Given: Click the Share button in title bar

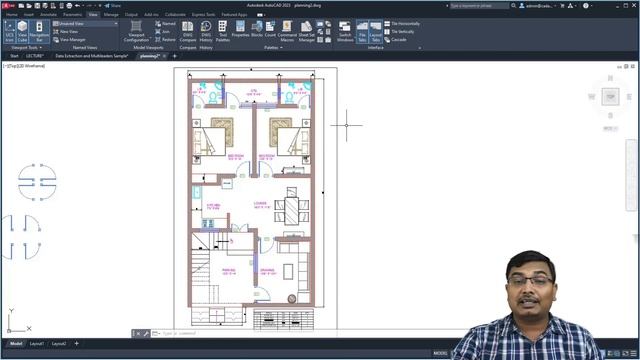Looking at the screenshot, I should pos(113,6).
